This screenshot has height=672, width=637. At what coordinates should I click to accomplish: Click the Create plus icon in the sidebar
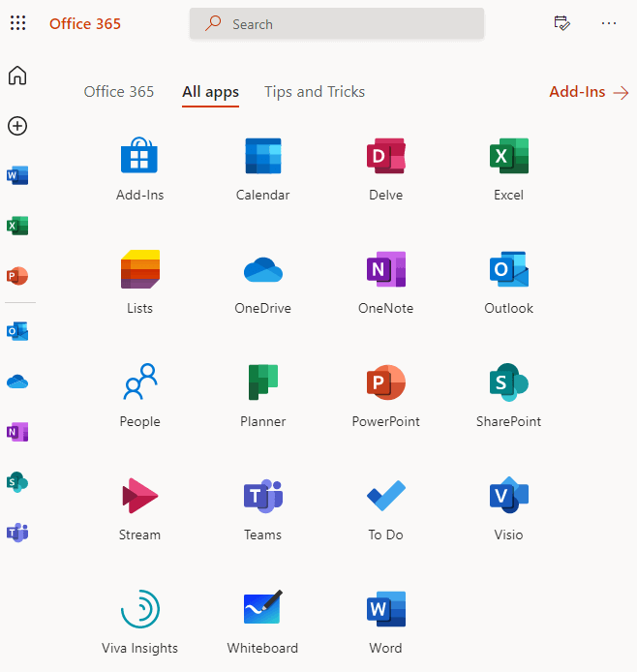pyautogui.click(x=17, y=126)
